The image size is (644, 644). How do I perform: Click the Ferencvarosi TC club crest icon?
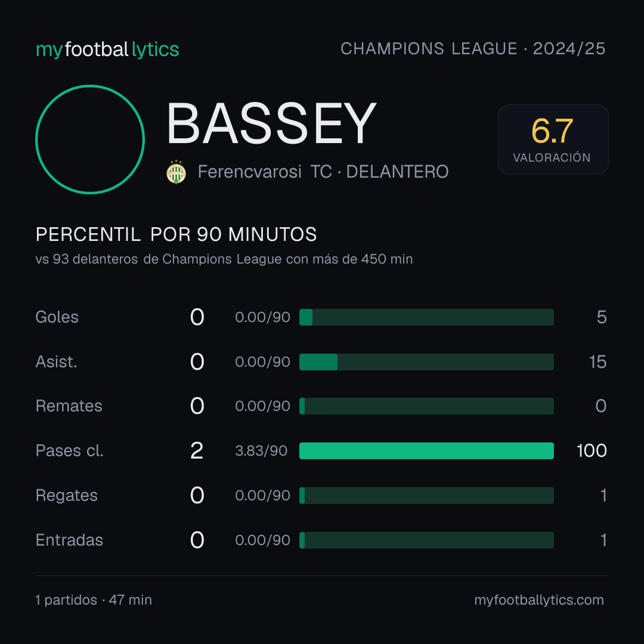tap(176, 172)
